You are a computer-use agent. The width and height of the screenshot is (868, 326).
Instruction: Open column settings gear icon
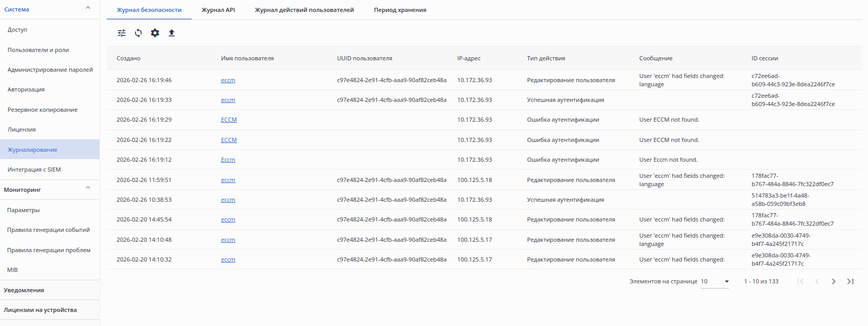point(155,33)
